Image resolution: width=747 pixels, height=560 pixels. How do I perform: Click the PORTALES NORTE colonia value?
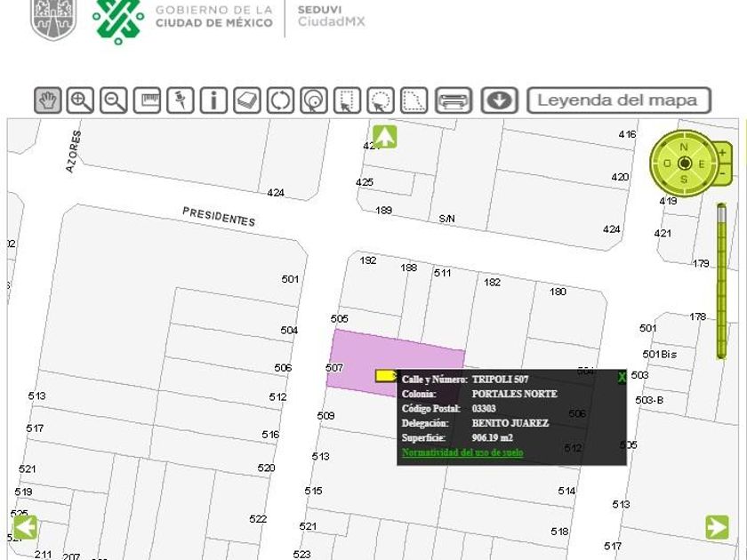tap(515, 394)
